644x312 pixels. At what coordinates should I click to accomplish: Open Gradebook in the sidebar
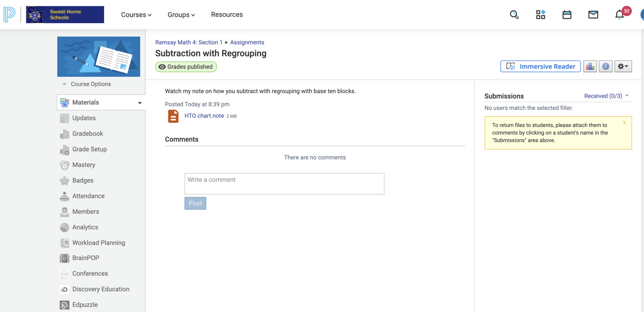87,134
